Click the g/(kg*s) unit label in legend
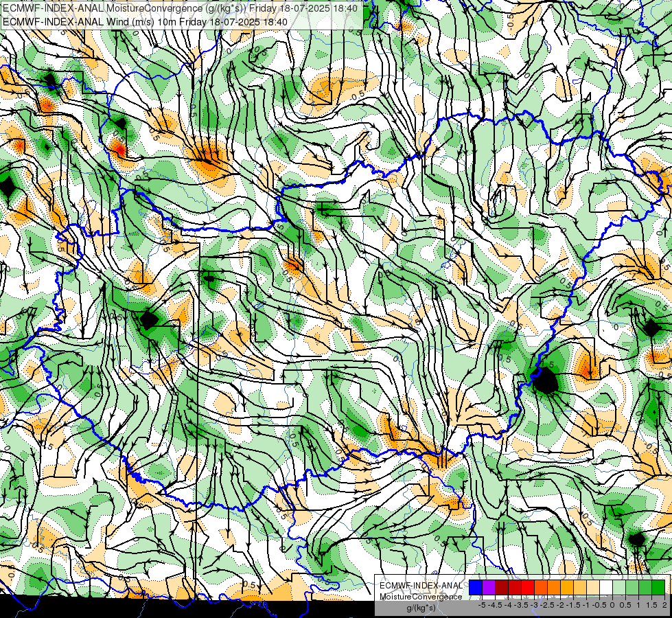This screenshot has height=618, width=672. click(421, 608)
